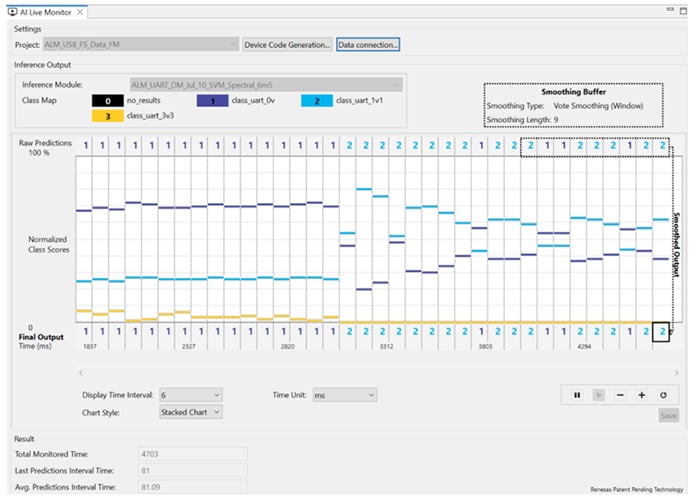Zoom out chart with minus icon
Viewport: 700px width, 497px height.
(620, 395)
